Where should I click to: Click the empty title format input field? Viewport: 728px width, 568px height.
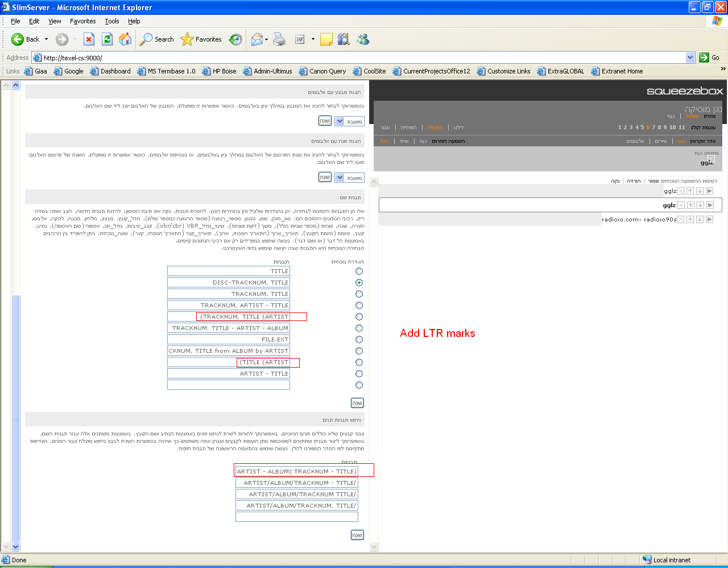(229, 385)
